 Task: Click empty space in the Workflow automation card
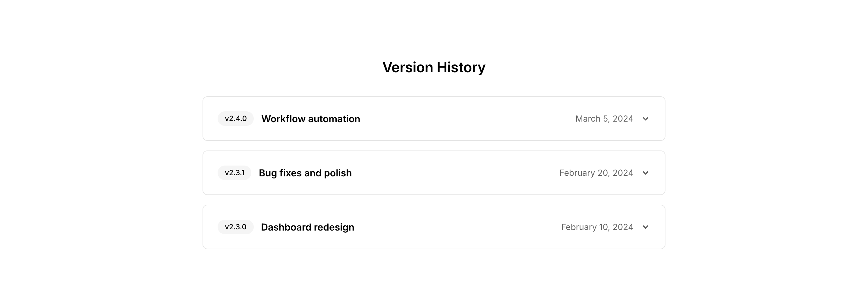(465, 119)
